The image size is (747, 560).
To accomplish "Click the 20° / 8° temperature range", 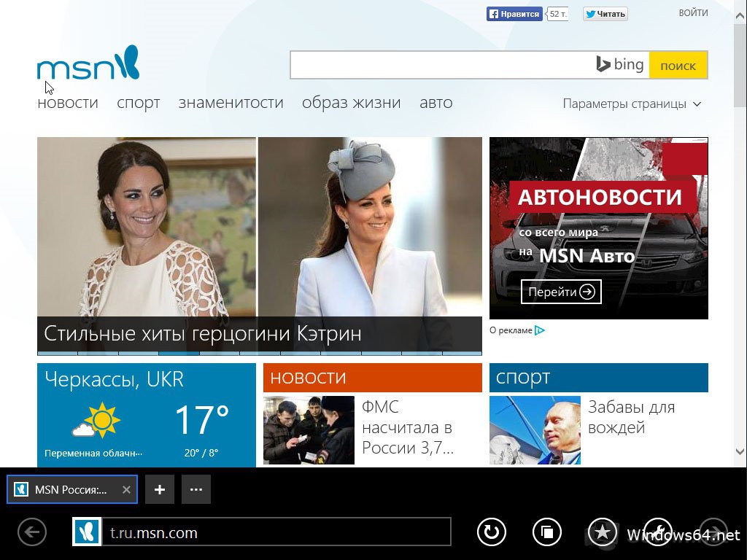I will coord(201,453).
